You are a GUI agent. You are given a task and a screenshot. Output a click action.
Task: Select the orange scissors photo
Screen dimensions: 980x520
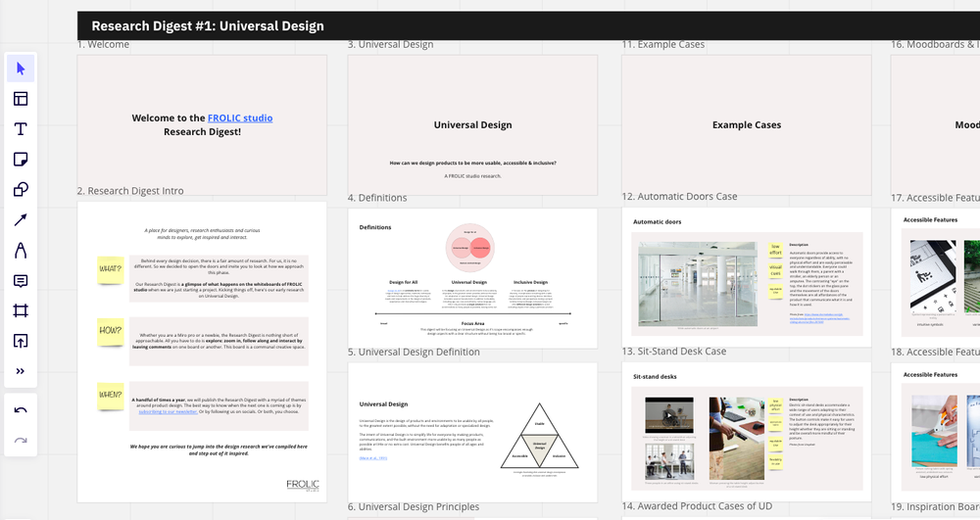click(x=934, y=431)
